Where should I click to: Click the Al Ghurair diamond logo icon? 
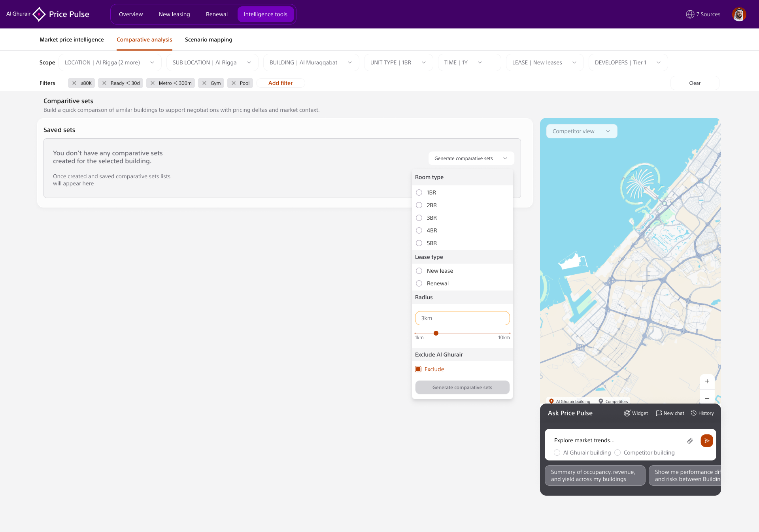point(39,14)
